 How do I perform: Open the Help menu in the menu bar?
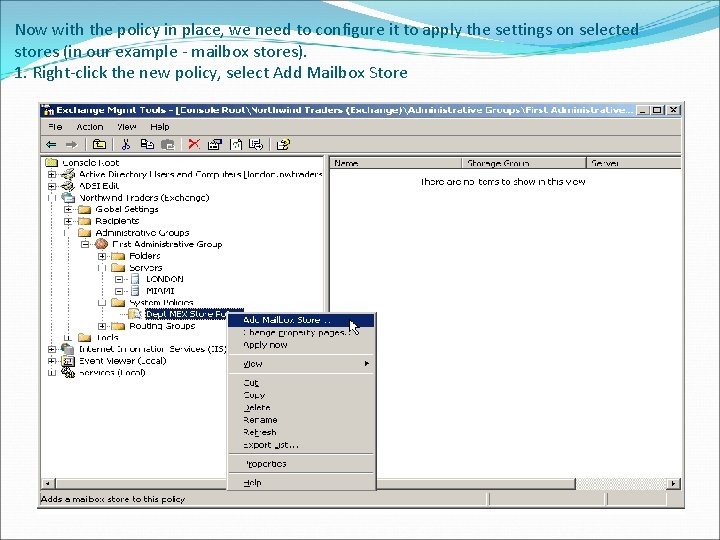pyautogui.click(x=160, y=127)
